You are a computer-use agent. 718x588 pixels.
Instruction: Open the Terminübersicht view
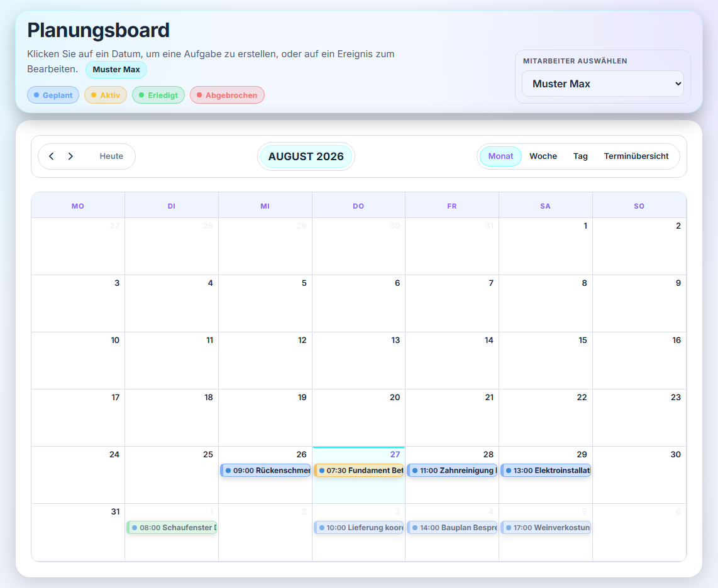[x=636, y=156]
